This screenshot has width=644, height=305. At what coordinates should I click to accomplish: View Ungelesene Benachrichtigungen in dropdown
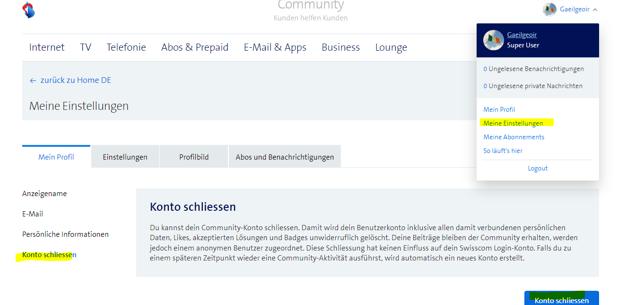[x=533, y=69]
